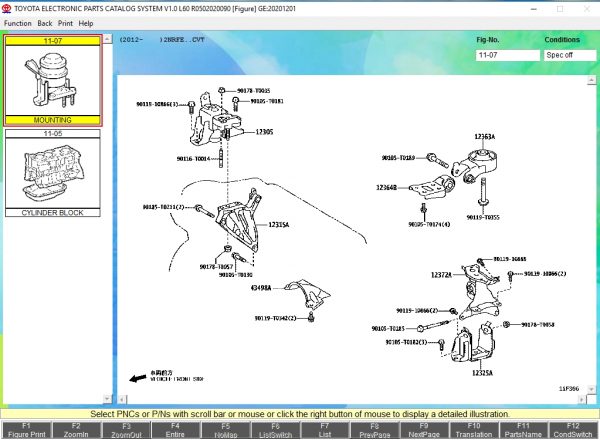The image size is (600, 440).
Task: Click the F7 List button
Action: pos(325,430)
